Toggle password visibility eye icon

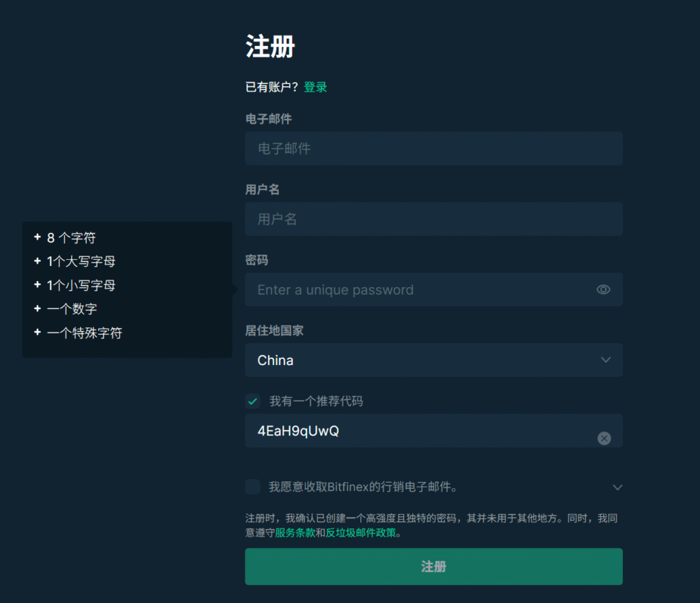point(603,290)
